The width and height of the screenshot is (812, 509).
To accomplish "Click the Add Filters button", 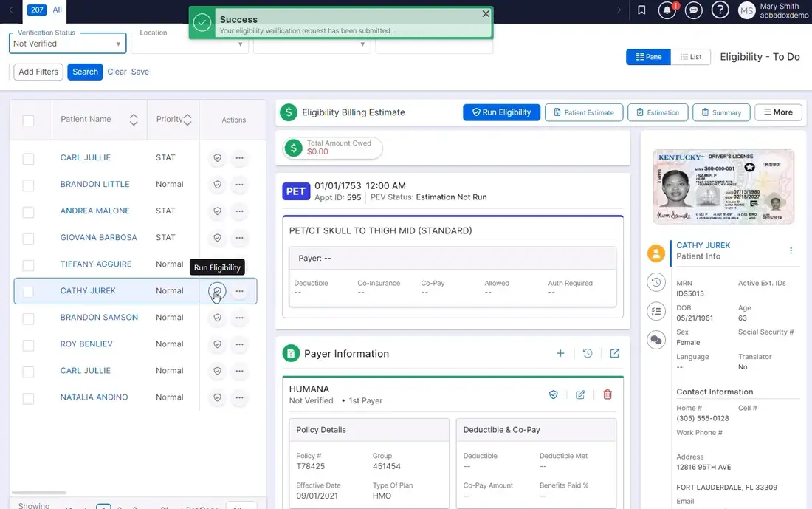I will (38, 72).
